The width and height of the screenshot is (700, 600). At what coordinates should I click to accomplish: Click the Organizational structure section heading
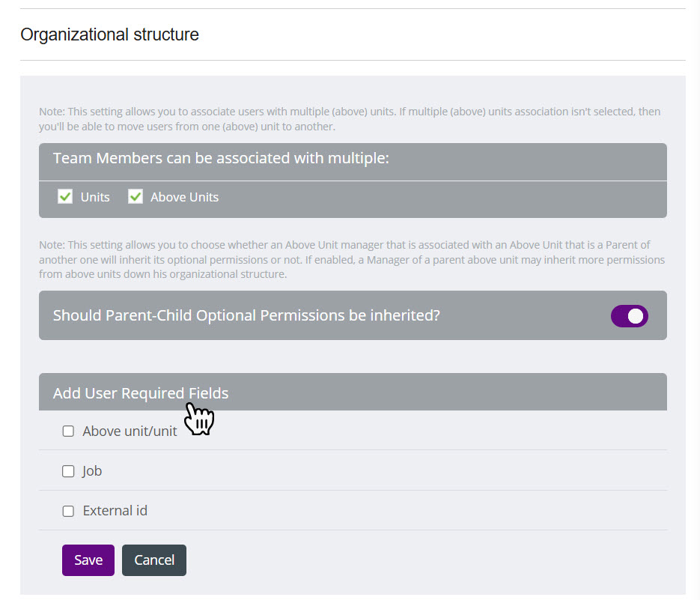(109, 34)
